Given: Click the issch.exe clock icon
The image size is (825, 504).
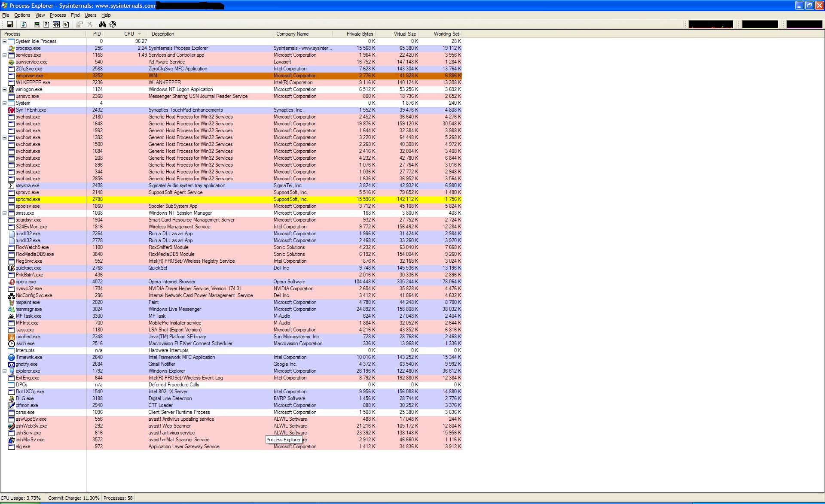Looking at the screenshot, I should [12, 343].
